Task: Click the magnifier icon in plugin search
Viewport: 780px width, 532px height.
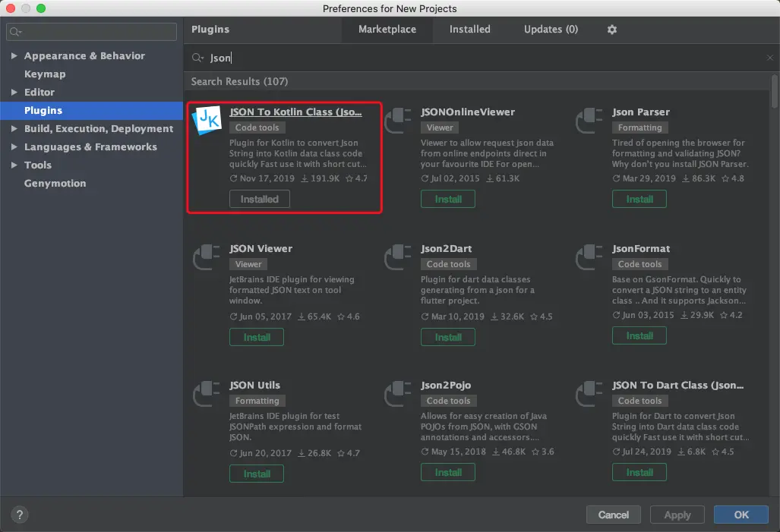Action: click(x=197, y=58)
